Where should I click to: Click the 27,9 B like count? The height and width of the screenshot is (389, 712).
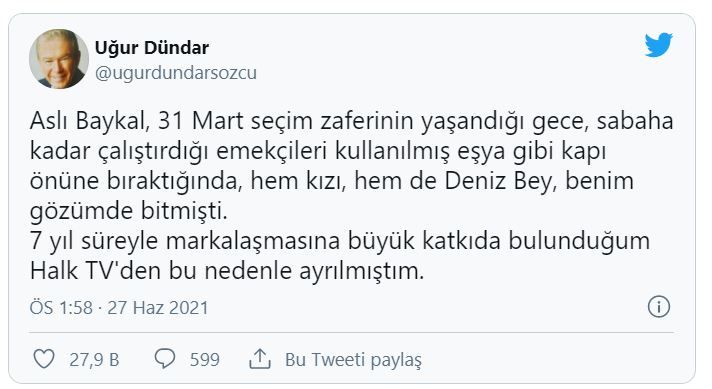(94, 360)
